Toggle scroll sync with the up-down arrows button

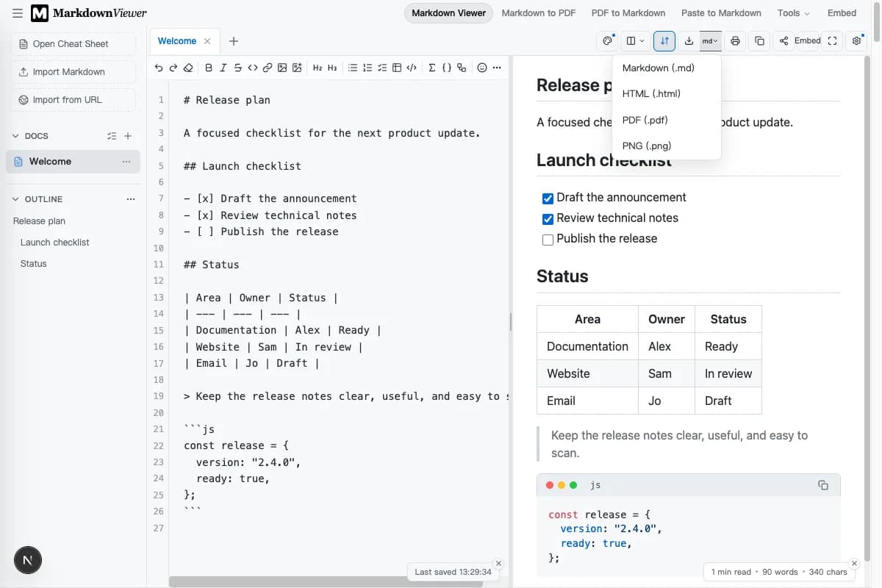(x=664, y=41)
